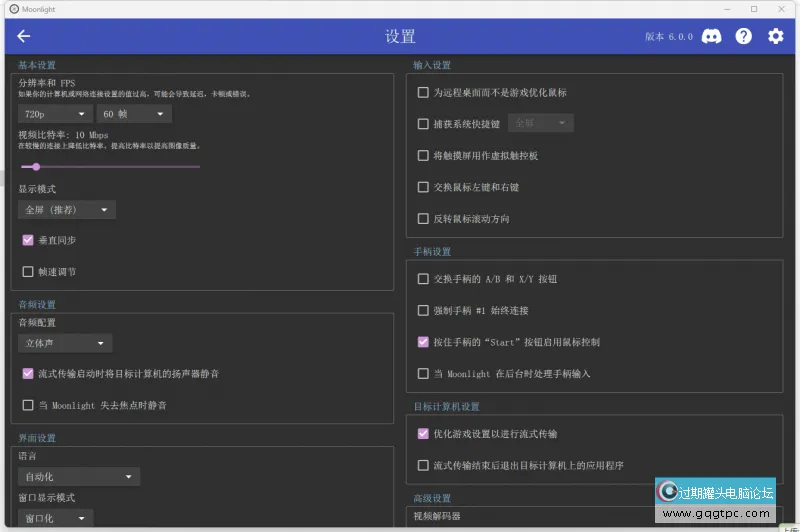Click the 目标计算机设置 section heading
This screenshot has height=532, width=800.
(x=446, y=407)
